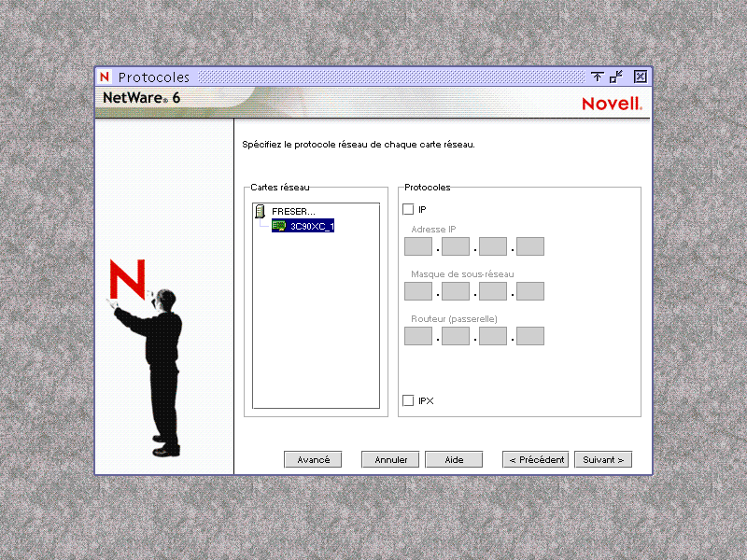The width and height of the screenshot is (747, 560).
Task: Click third octet of Masque de sous-réseau
Action: pos(493,291)
